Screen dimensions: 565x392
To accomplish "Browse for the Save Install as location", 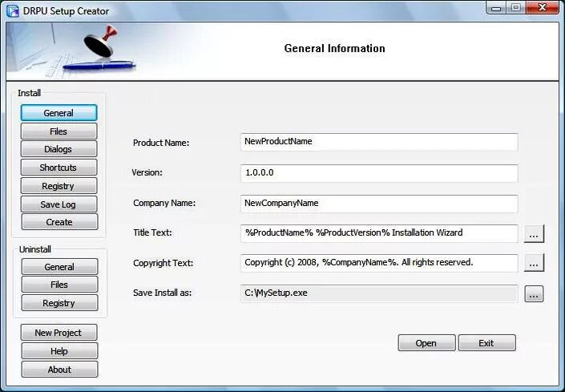I will pos(534,293).
